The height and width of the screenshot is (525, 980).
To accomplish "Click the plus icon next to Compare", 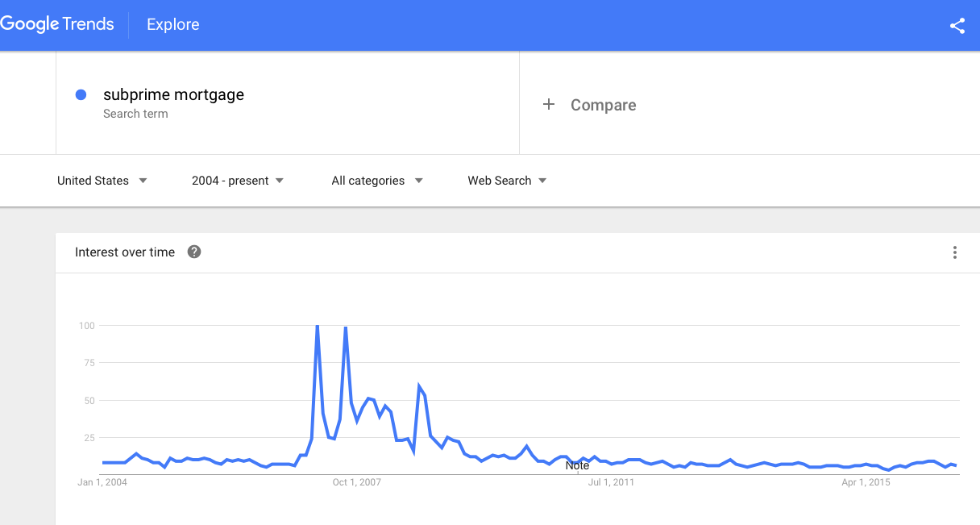I will tap(549, 104).
